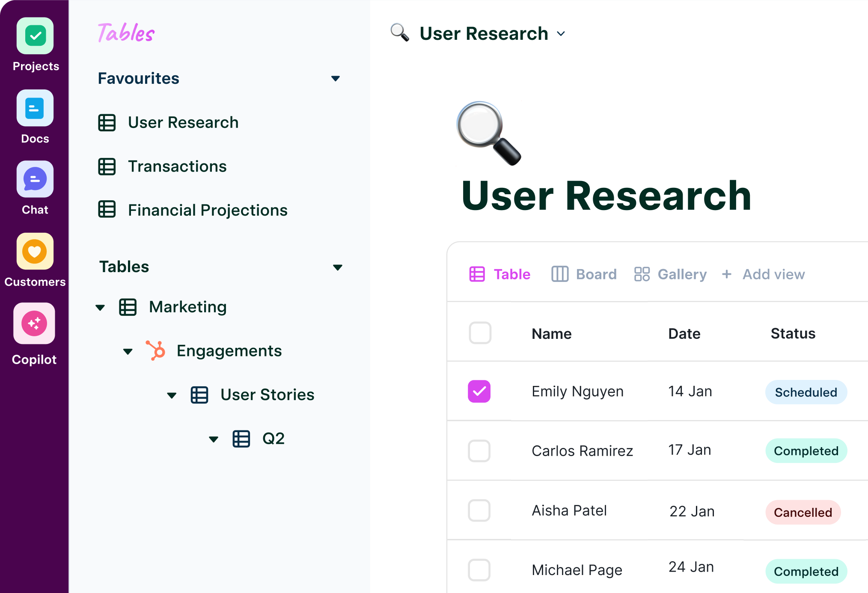Click the table icon beside Q2
The height and width of the screenshot is (593, 868).
tap(241, 439)
